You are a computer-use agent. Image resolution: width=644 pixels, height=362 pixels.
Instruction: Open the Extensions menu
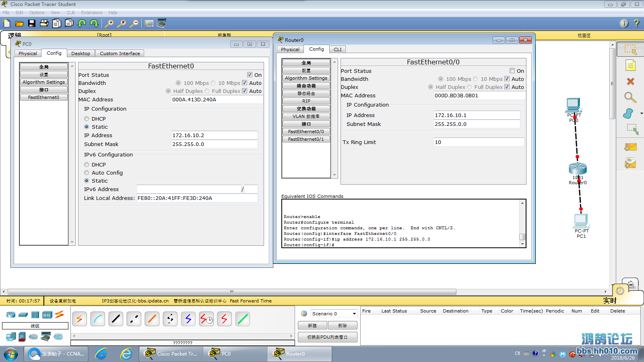(x=92, y=12)
